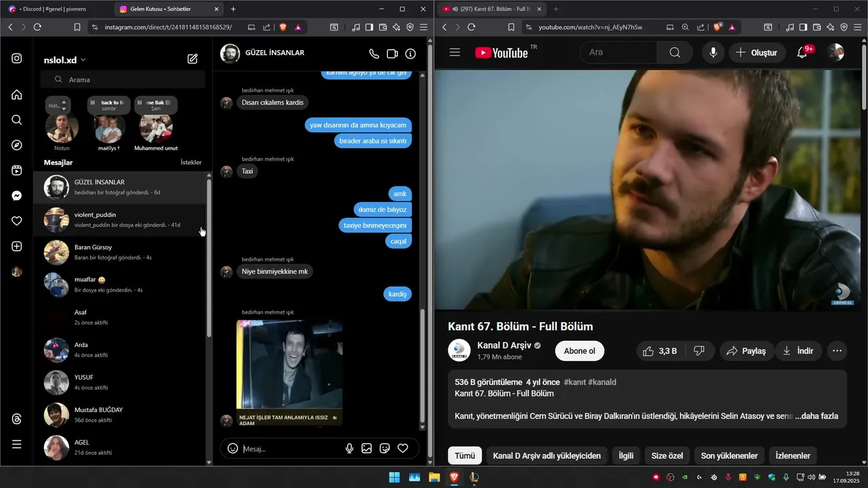The width and height of the screenshot is (868, 488).
Task: Open Instagram search icon in sidebar
Action: pos(17,120)
